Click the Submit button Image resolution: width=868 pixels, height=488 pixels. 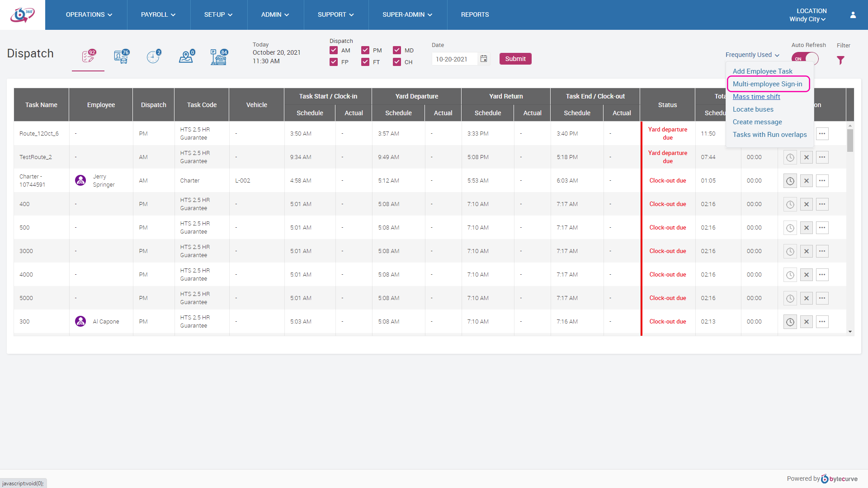(x=515, y=59)
